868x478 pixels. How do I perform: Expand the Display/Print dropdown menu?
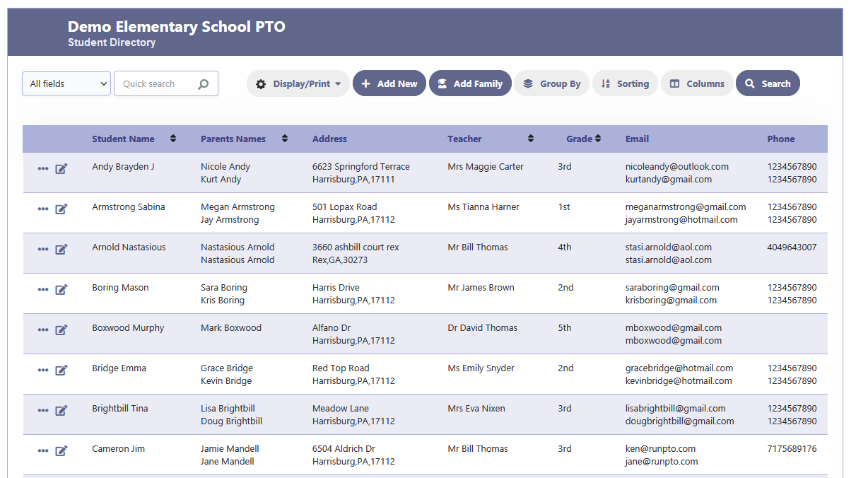pos(298,83)
